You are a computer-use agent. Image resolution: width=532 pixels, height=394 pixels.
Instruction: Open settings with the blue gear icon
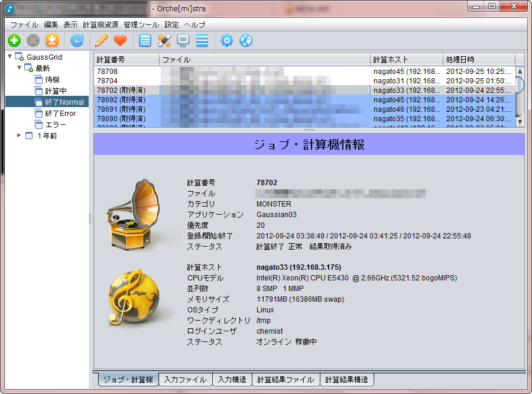[226, 41]
